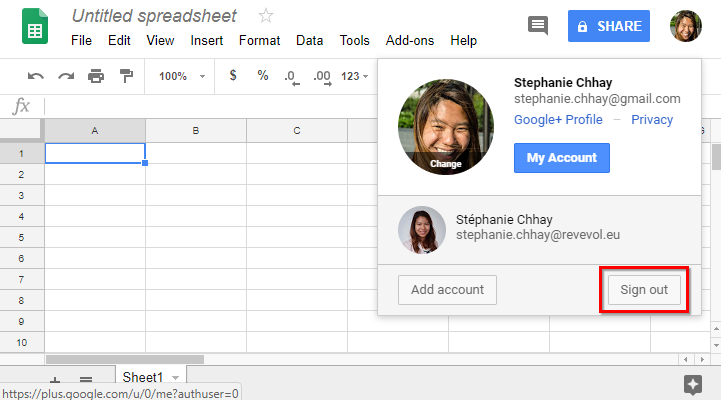Screen dimensions: 721x400
Task: Click the account avatar in the header
Action: point(686,26)
